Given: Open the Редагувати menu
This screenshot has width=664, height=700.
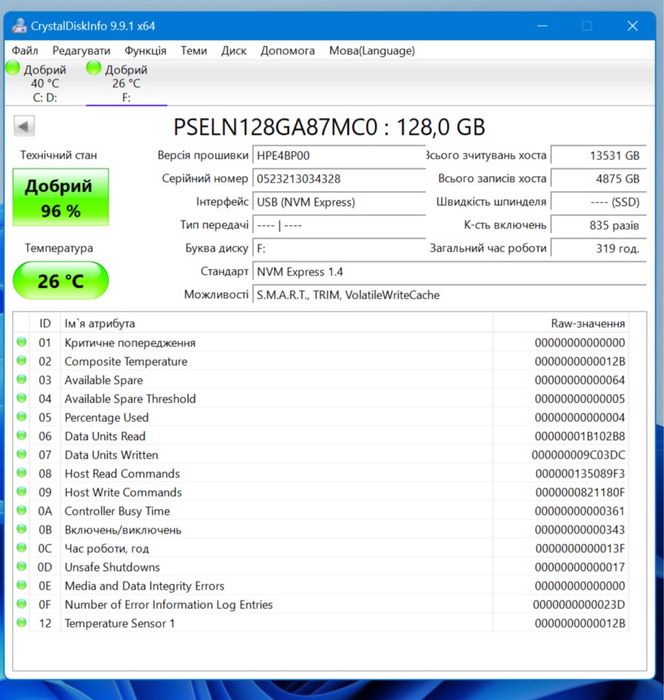Looking at the screenshot, I should (81, 50).
